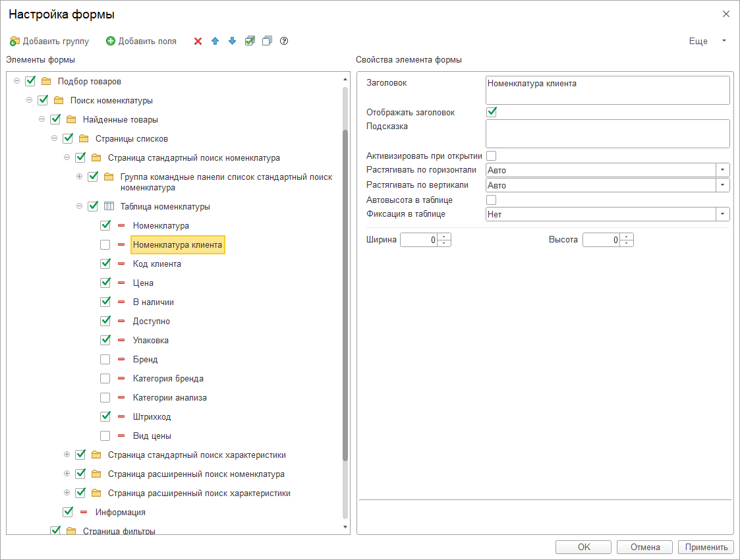The height and width of the screenshot is (560, 740).
Task: Open help via question mark icon
Action: click(284, 42)
